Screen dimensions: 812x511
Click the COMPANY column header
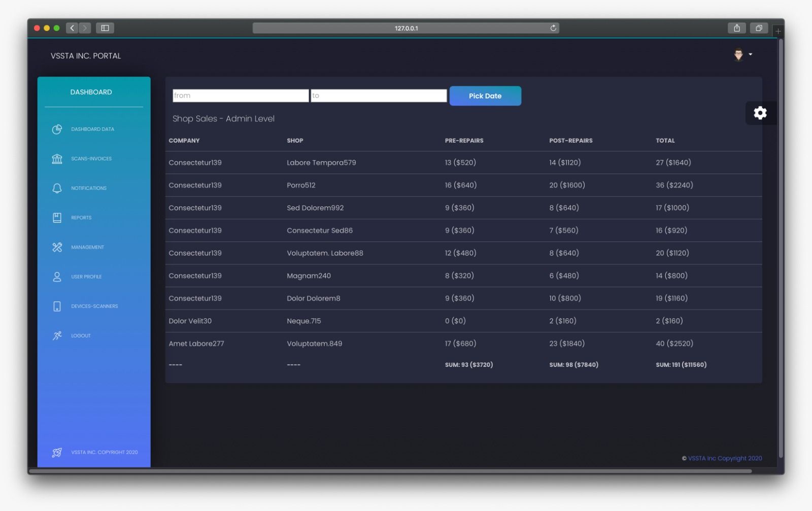(x=184, y=141)
